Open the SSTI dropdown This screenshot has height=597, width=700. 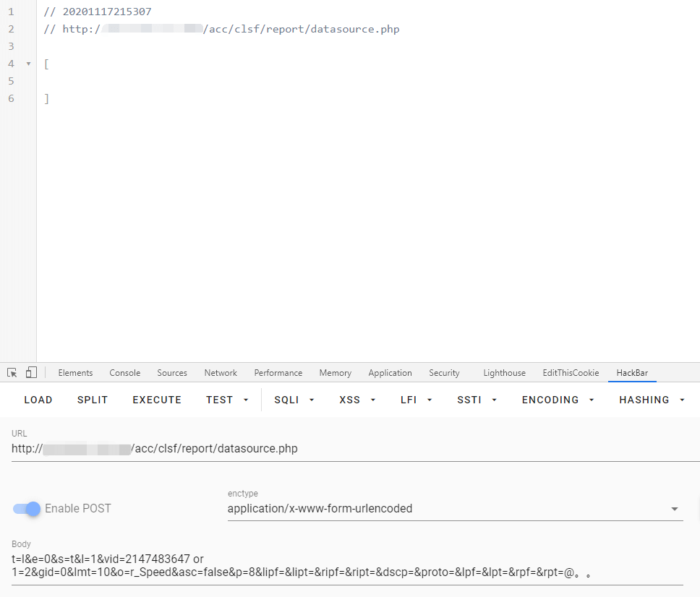pos(477,400)
